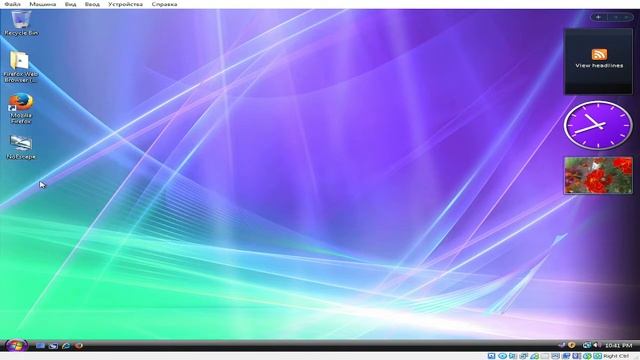Image resolution: width=640 pixels, height=360 pixels.
Task: Click Switch Between Windows quick launch icon
Action: pyautogui.click(x=53, y=346)
